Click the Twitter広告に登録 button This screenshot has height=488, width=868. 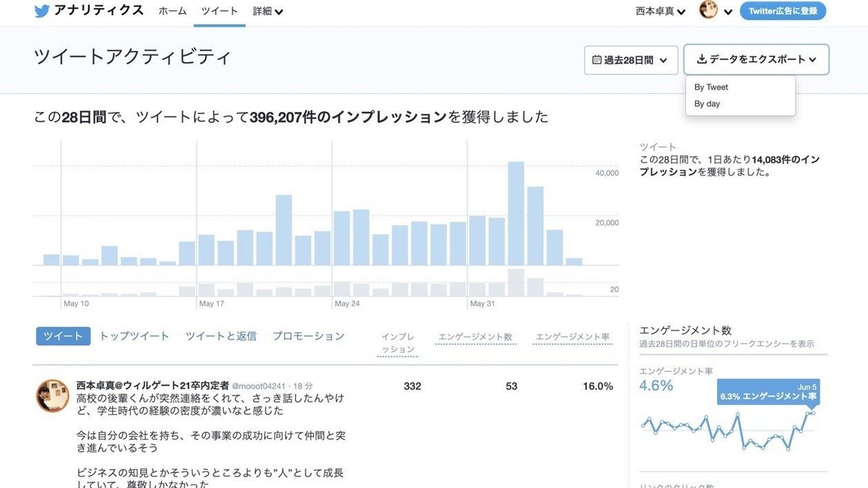[x=783, y=11]
